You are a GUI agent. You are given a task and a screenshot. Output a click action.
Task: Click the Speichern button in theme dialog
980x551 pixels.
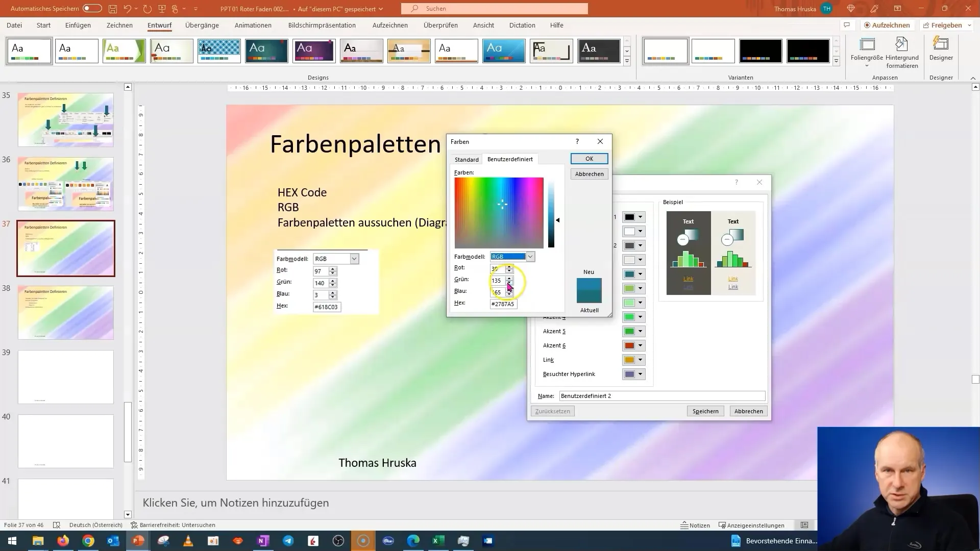click(705, 411)
